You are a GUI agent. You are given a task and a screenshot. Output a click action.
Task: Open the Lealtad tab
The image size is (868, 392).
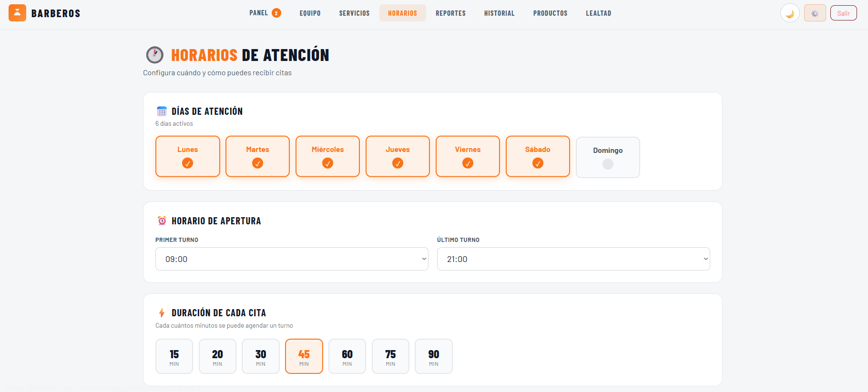(x=598, y=13)
